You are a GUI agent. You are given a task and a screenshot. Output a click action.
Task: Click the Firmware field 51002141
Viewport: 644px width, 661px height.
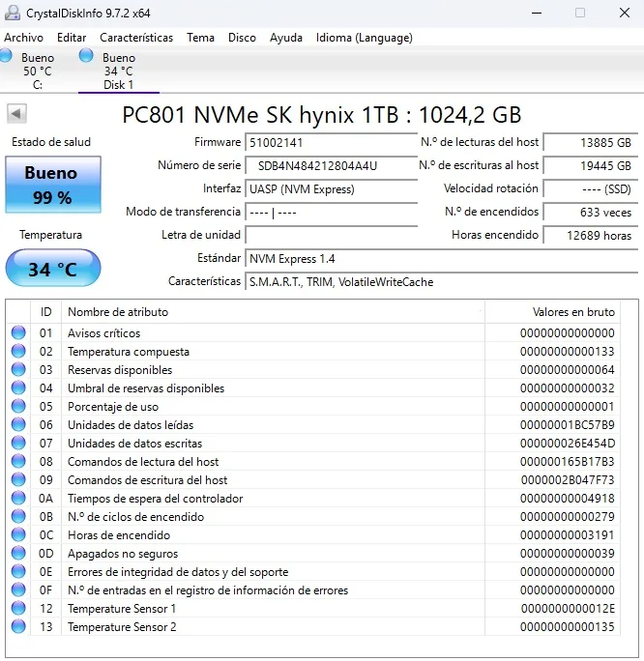click(x=331, y=142)
